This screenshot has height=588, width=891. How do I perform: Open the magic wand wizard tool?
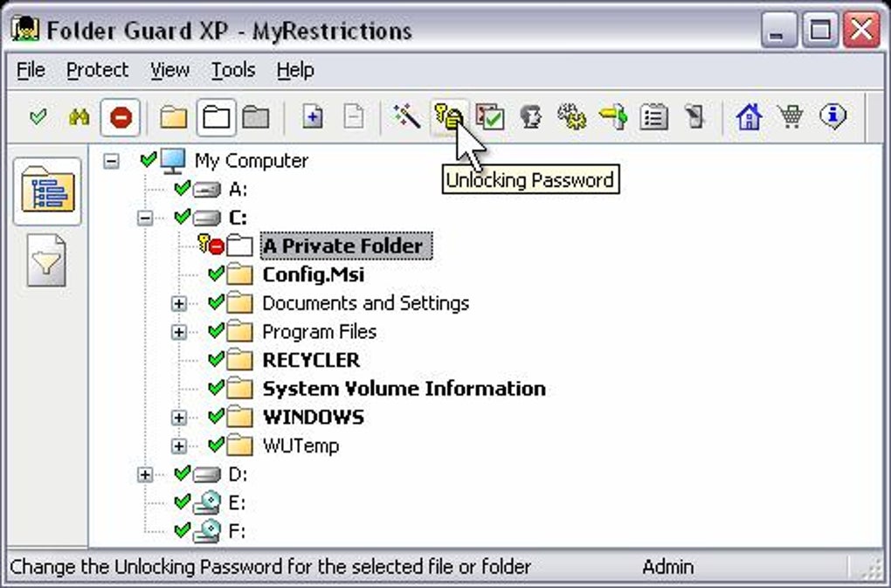tap(407, 116)
